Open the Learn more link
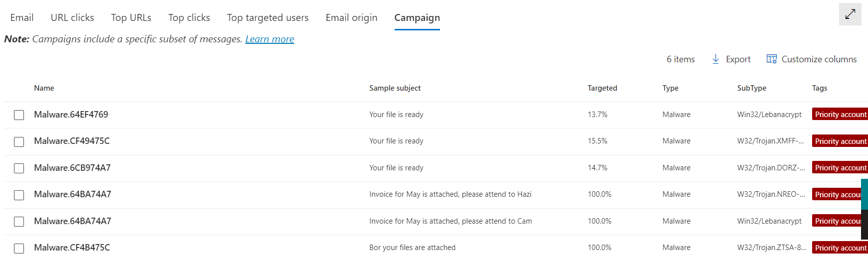Viewport: 868px width, 260px height. pos(270,39)
